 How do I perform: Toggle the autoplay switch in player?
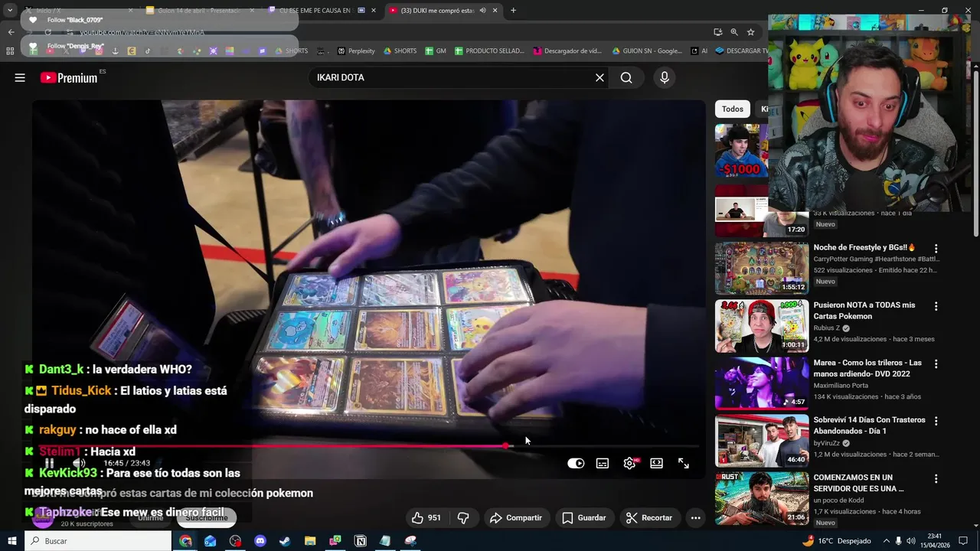click(x=576, y=463)
